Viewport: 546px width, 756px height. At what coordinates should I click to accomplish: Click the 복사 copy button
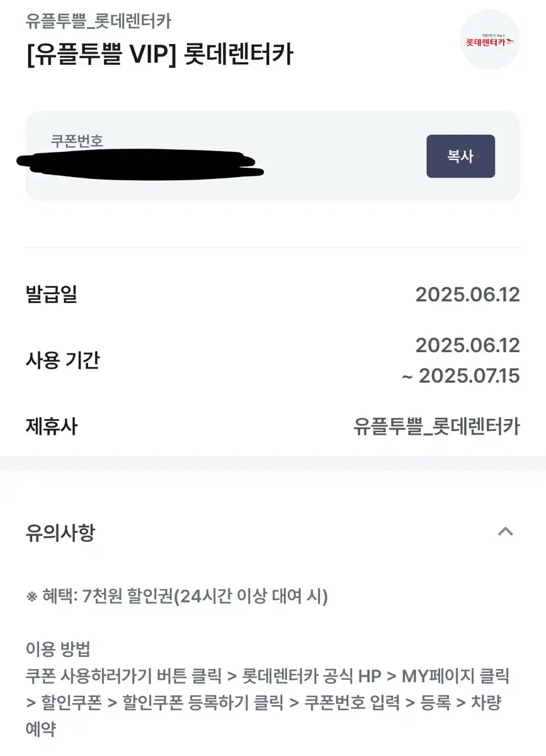click(x=460, y=156)
